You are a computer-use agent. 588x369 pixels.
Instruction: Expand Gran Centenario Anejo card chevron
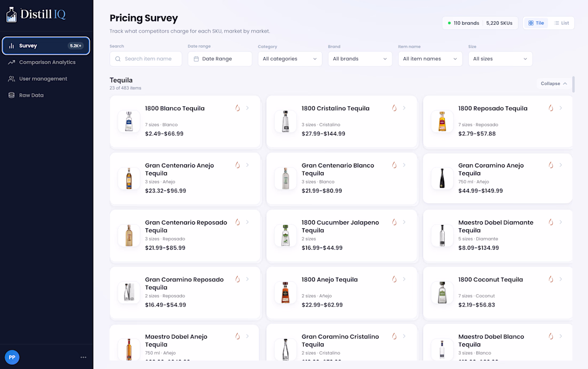point(247,165)
